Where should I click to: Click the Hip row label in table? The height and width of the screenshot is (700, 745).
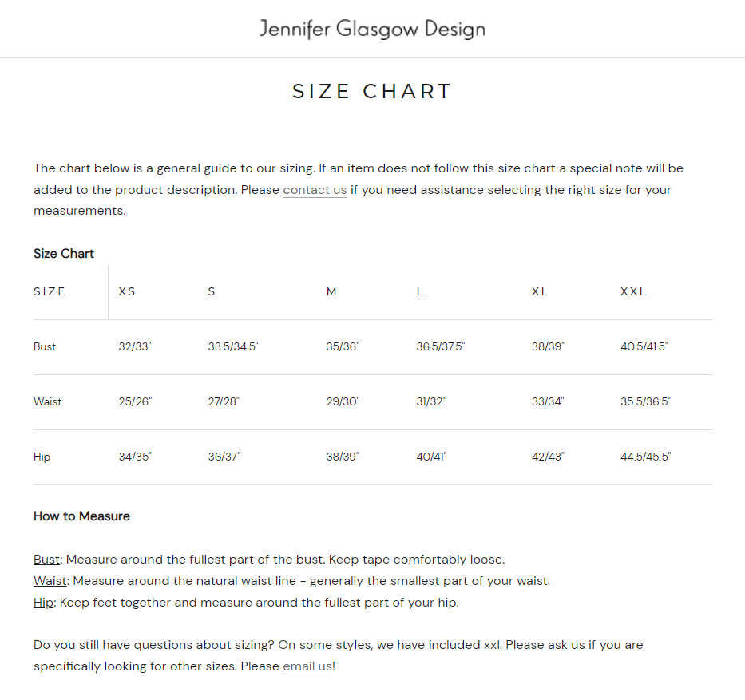pyautogui.click(x=42, y=457)
